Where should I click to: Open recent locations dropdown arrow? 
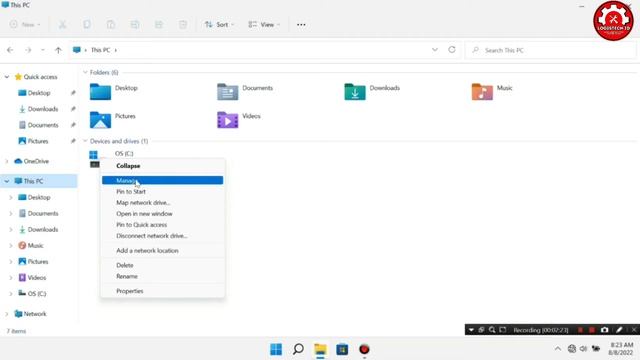[x=43, y=50]
